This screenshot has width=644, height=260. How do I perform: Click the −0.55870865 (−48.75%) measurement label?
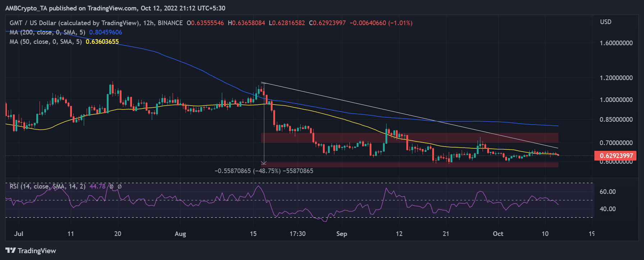264,171
